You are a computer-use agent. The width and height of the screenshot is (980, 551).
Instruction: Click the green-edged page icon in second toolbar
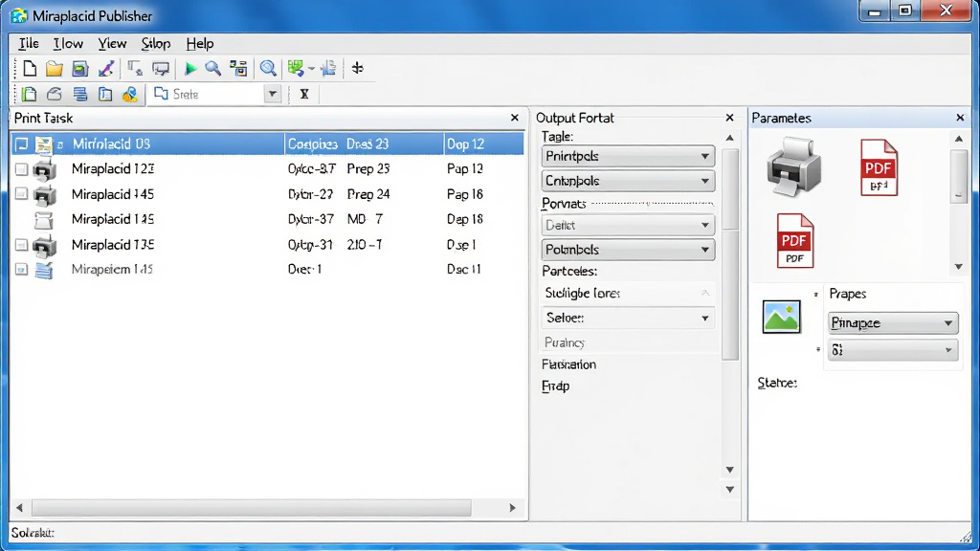(29, 95)
